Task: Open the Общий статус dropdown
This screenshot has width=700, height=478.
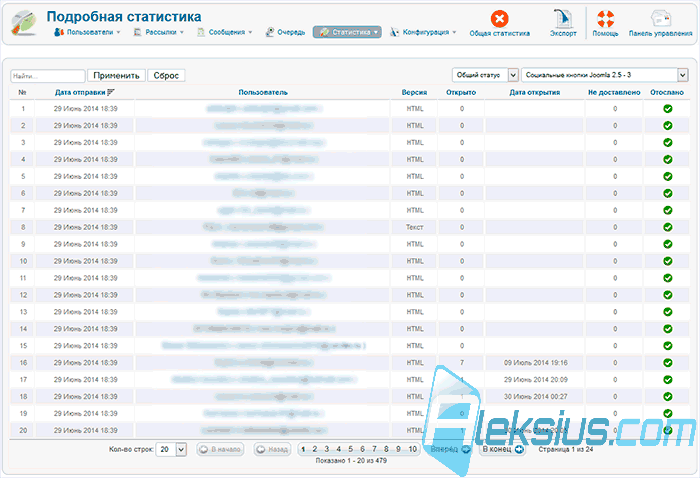Action: point(485,75)
